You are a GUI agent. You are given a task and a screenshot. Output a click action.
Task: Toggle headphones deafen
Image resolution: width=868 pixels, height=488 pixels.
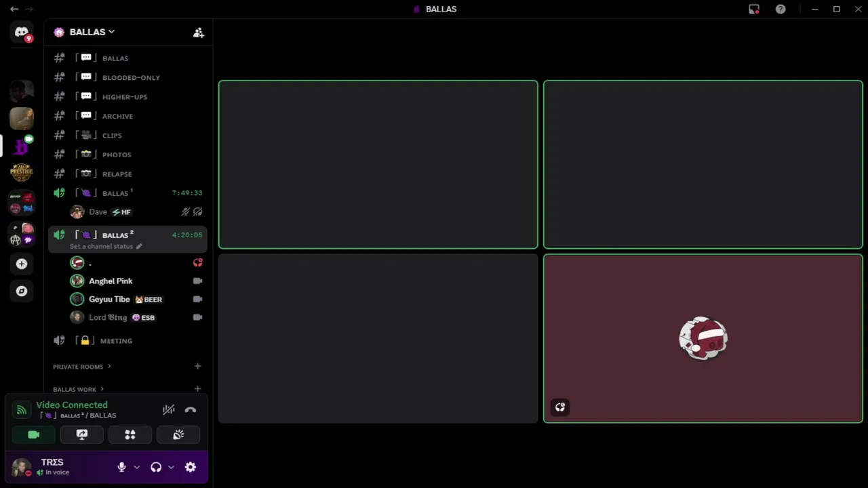156,467
